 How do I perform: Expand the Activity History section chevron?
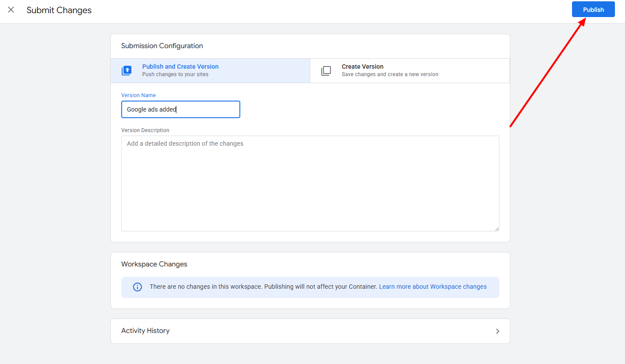click(x=497, y=331)
